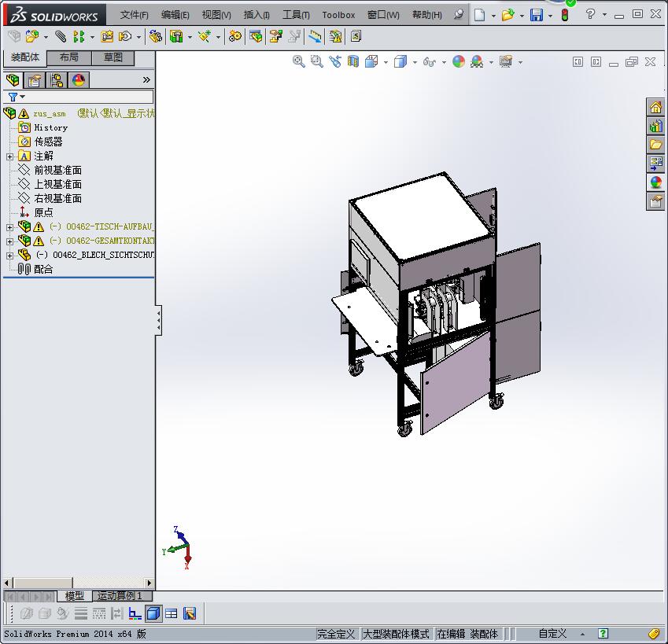Open the hide/show items dropdown arrow

pos(444,63)
